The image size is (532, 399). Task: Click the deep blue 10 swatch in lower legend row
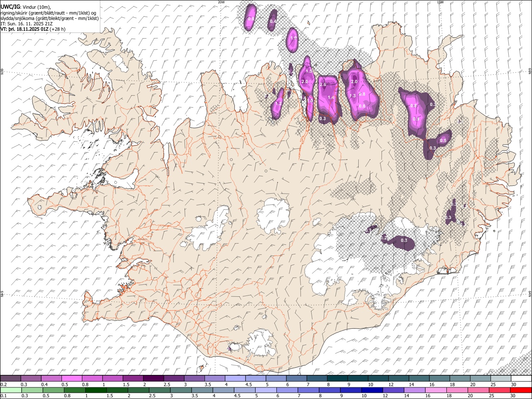click(372, 390)
